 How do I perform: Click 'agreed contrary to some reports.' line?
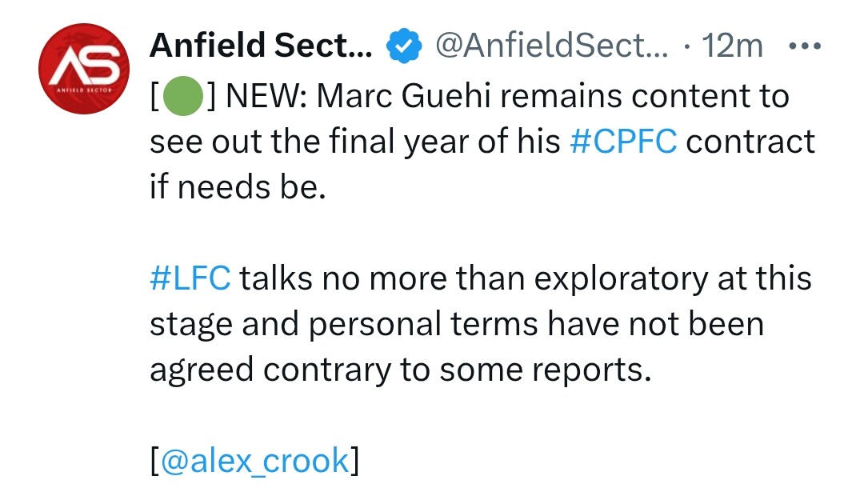pos(401,370)
